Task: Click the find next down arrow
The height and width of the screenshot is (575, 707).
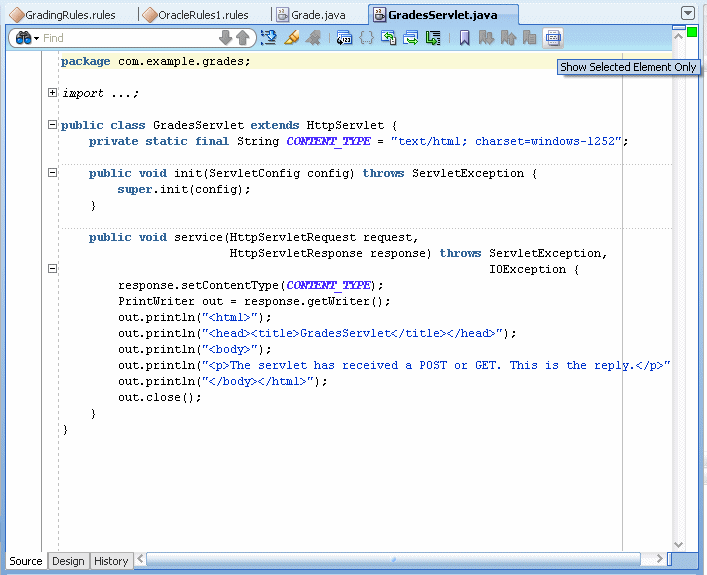Action: [225, 38]
